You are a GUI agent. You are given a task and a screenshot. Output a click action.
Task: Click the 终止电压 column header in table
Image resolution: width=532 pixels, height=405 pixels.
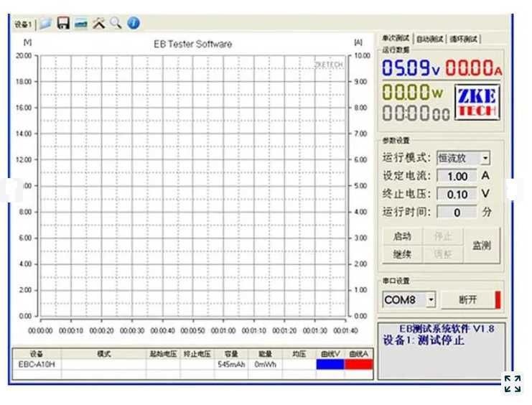197,354
